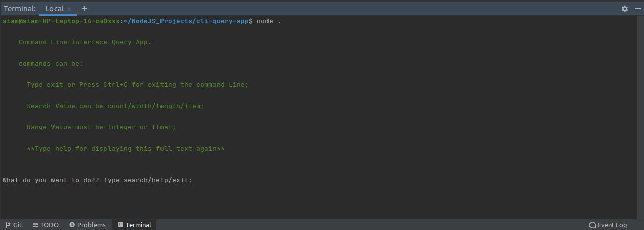Screen dimensions: 644x230
Task: Close the Local terminal tab
Action: (70, 9)
